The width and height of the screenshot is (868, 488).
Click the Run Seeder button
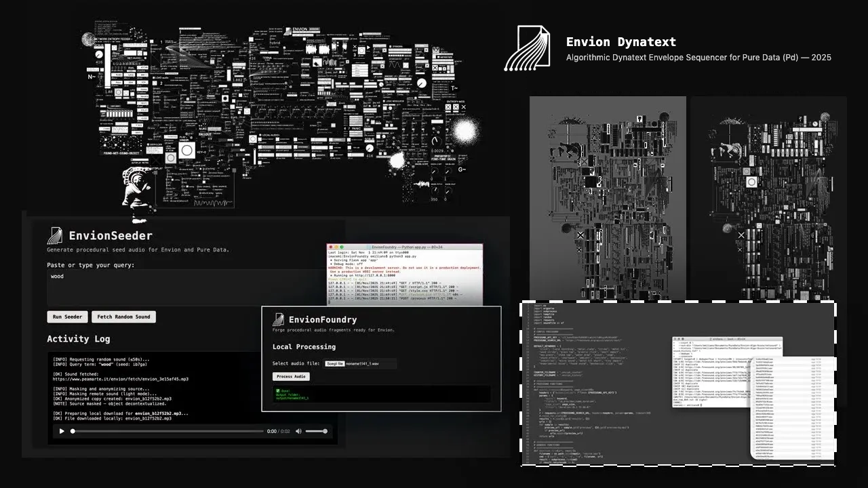66,317
